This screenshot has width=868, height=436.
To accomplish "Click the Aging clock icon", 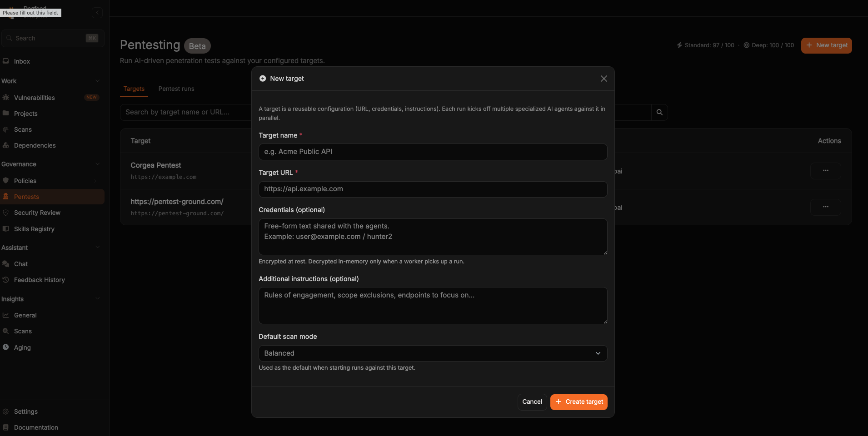I will (x=5, y=347).
